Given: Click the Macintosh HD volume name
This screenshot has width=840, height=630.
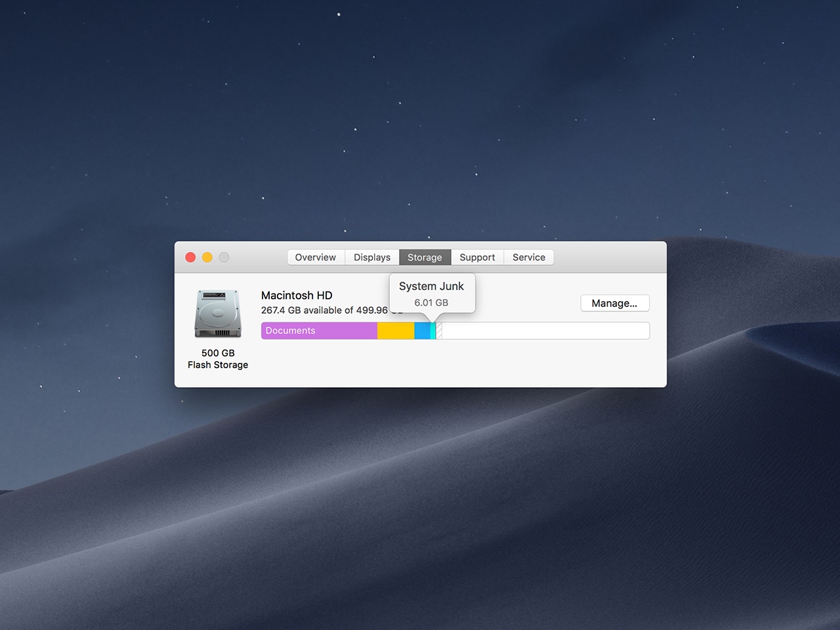Looking at the screenshot, I should [x=297, y=295].
